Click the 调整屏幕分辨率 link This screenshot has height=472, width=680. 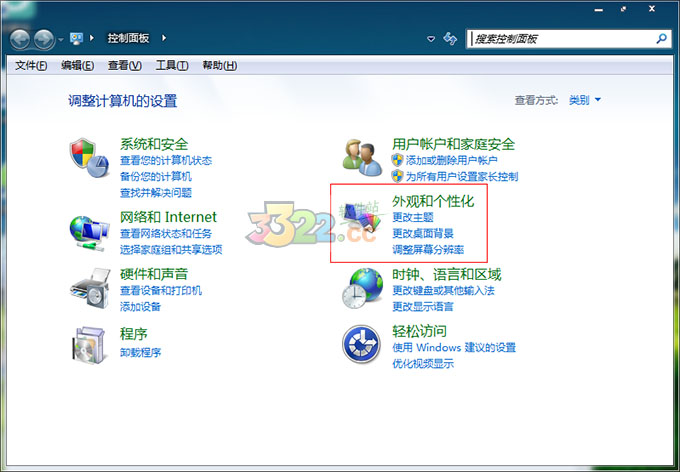pyautogui.click(x=428, y=249)
